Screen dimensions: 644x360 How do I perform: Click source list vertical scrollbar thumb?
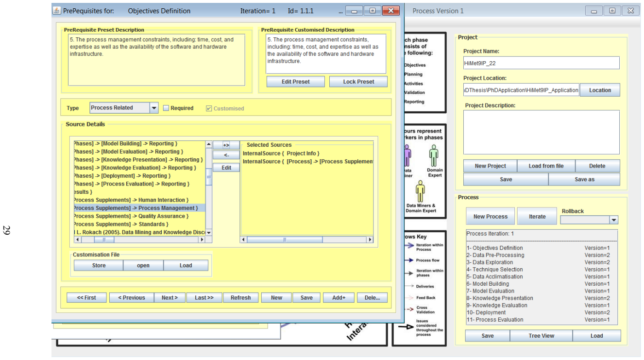(209, 177)
